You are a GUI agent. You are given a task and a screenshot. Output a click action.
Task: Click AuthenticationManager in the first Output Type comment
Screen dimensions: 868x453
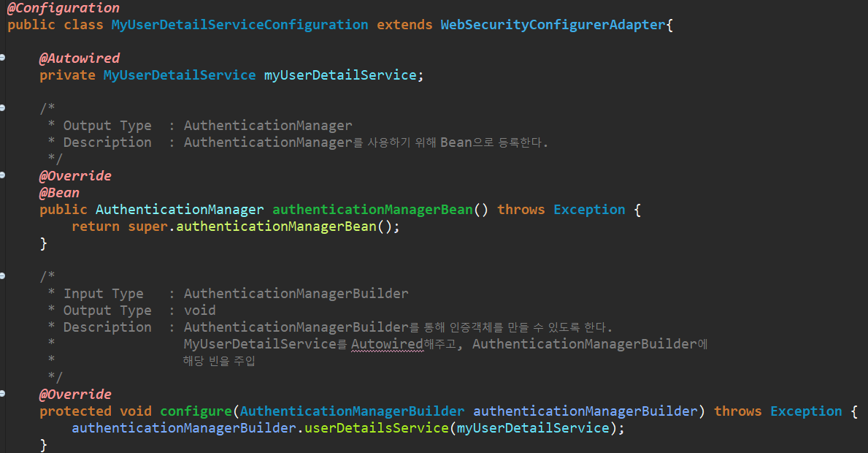tap(268, 126)
